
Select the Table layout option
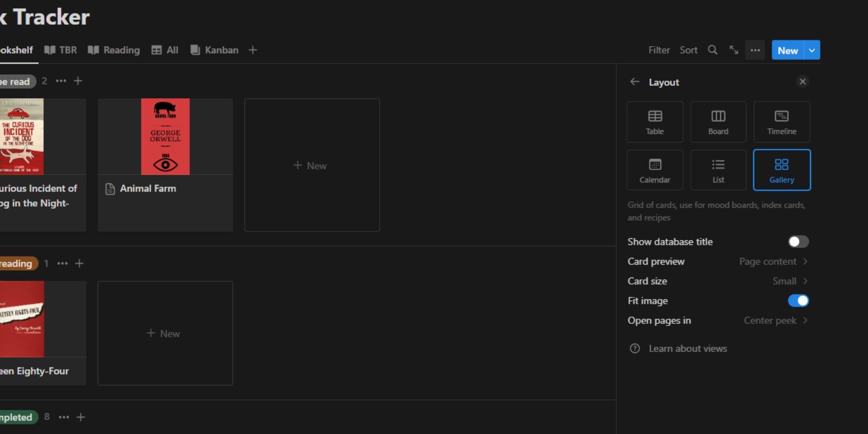tap(655, 122)
